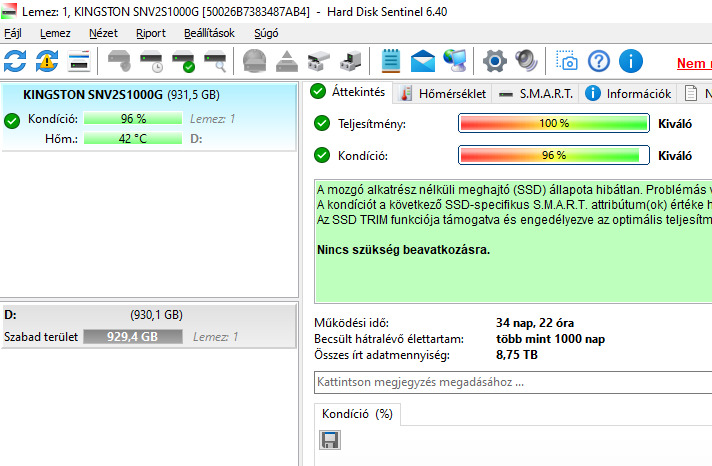Click the blue question mark help icon
Image resolution: width=712 pixels, height=466 pixels.
(599, 61)
